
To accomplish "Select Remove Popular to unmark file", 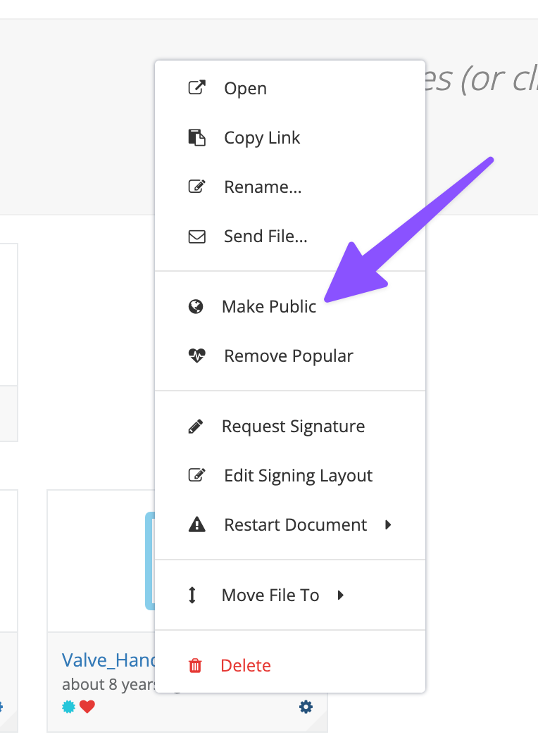I will [x=288, y=356].
